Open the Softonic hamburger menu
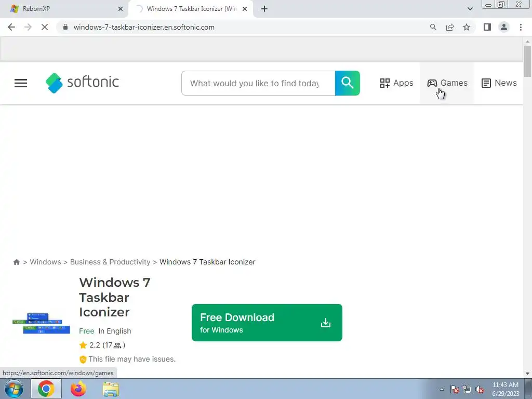This screenshot has width=532, height=399. click(x=21, y=83)
